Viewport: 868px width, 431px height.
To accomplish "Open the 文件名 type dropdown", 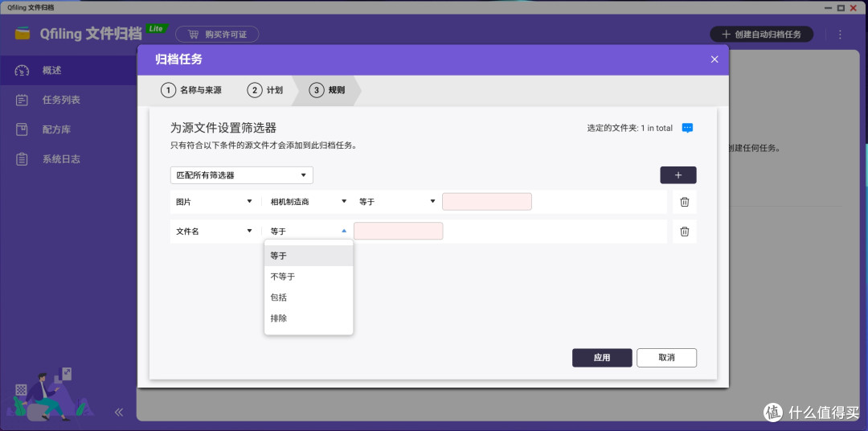I will 215,232.
